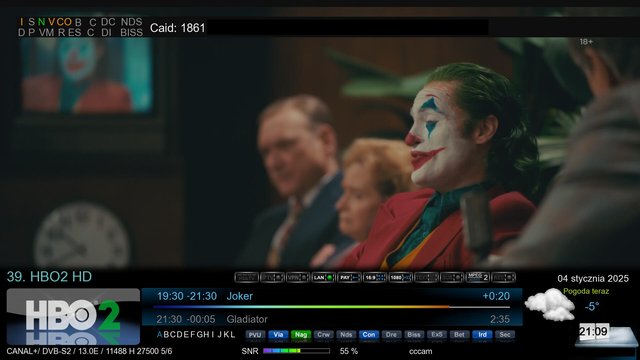Screen dimensions: 640x360
Task: Click the HBO2 channel logo
Action: click(73, 316)
